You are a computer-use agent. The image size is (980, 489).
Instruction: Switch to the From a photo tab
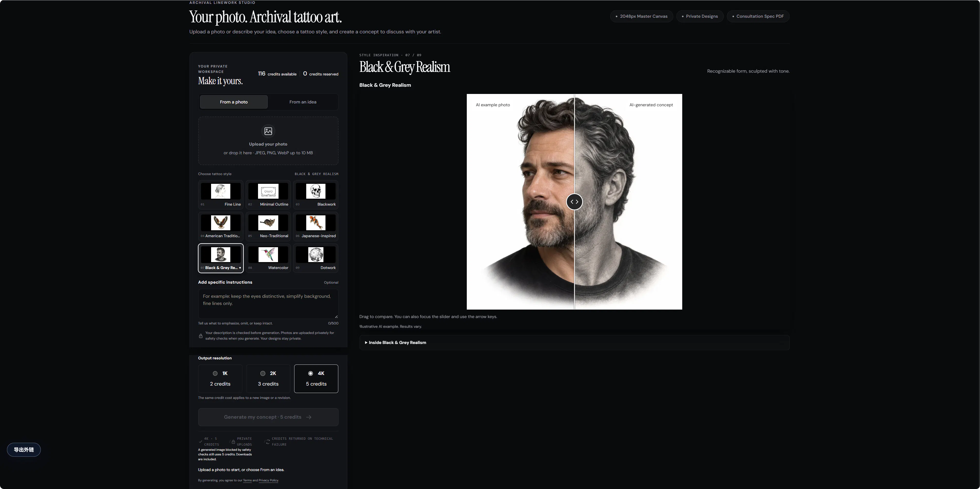pyautogui.click(x=234, y=102)
